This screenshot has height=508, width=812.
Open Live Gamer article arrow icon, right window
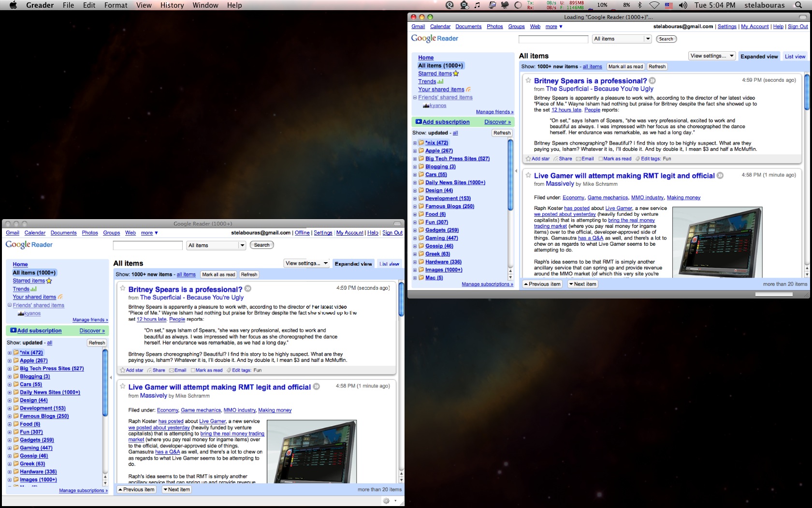[x=720, y=176]
